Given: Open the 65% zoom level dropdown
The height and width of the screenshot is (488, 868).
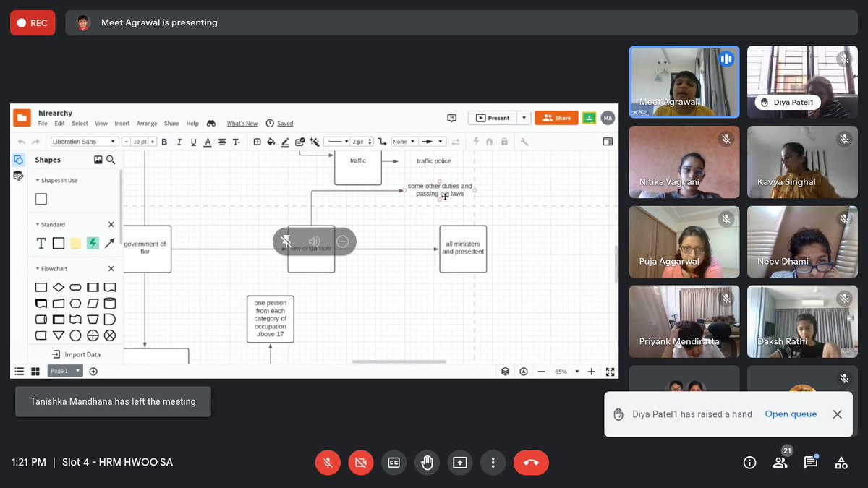Looking at the screenshot, I should [x=567, y=372].
